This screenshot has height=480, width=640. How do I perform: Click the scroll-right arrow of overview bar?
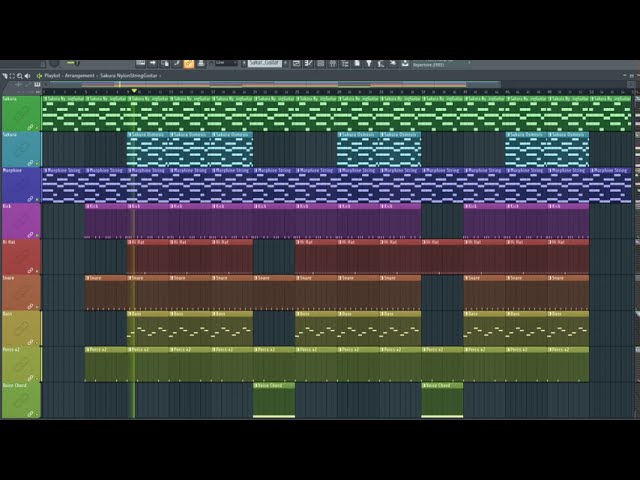click(x=631, y=84)
